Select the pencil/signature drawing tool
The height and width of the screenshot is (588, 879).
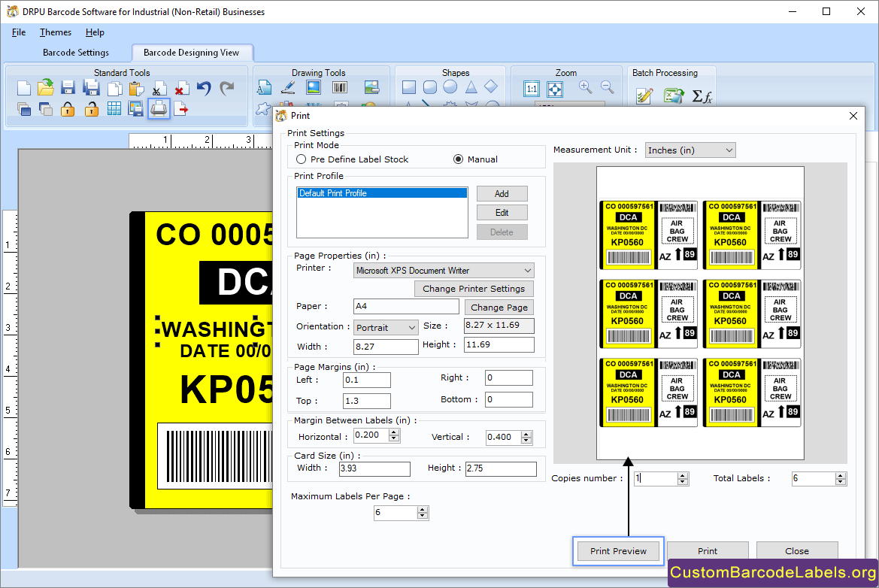coord(288,87)
